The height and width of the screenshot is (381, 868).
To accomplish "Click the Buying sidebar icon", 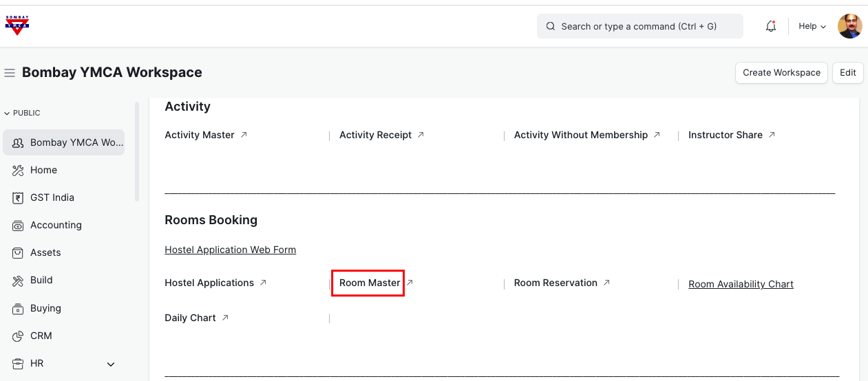I will (18, 309).
